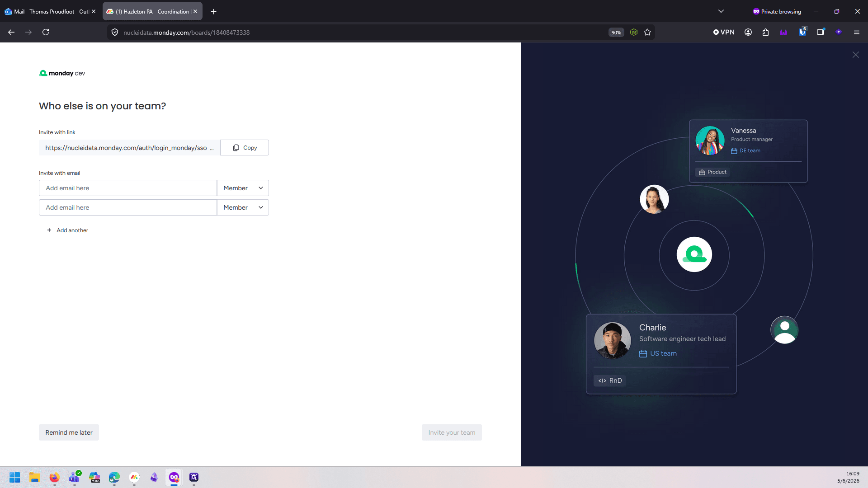Click the monday dev logo

[x=62, y=73]
